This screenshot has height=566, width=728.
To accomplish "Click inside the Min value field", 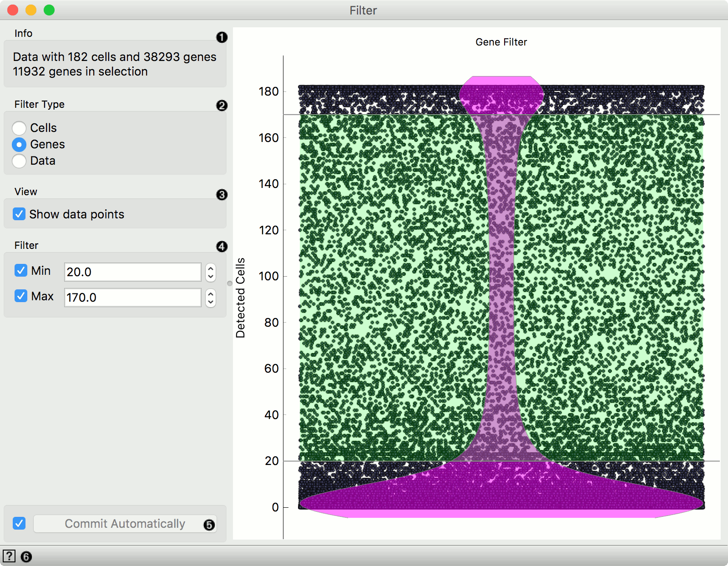I will [132, 272].
